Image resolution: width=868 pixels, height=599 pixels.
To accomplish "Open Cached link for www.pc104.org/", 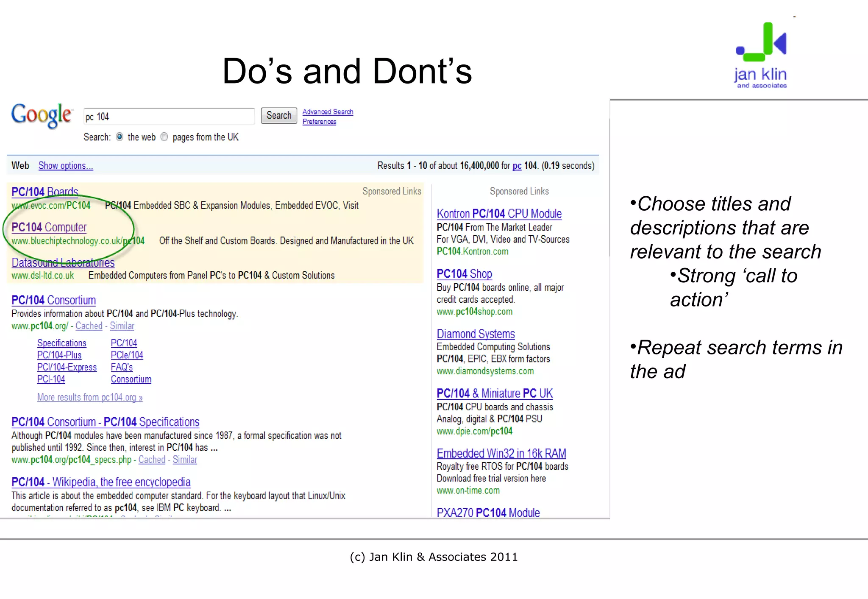I will pyautogui.click(x=89, y=326).
